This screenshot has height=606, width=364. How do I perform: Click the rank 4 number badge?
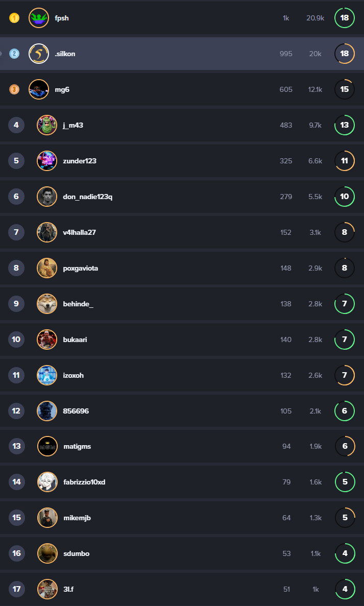(16, 125)
